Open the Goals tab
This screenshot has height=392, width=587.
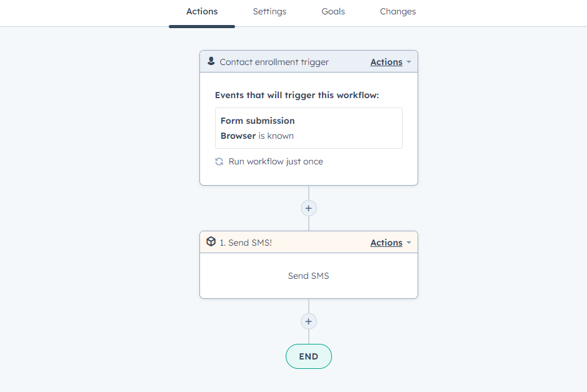(333, 11)
